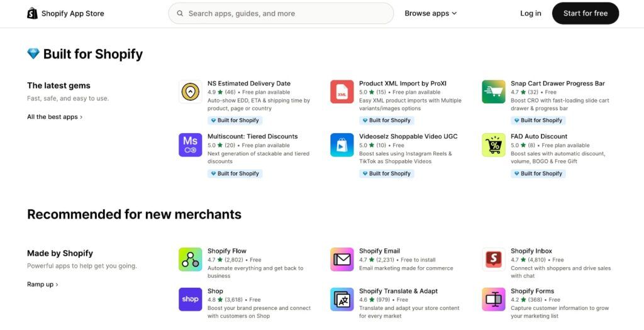
Task: Open the Shopify Flow title link
Action: [227, 251]
